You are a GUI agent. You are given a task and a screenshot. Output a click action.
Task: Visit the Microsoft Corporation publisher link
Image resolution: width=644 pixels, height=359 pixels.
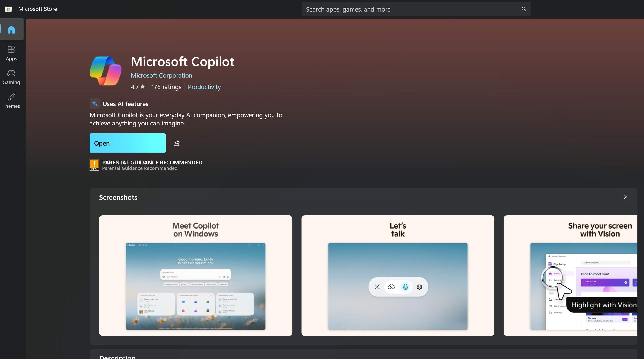[x=161, y=75]
